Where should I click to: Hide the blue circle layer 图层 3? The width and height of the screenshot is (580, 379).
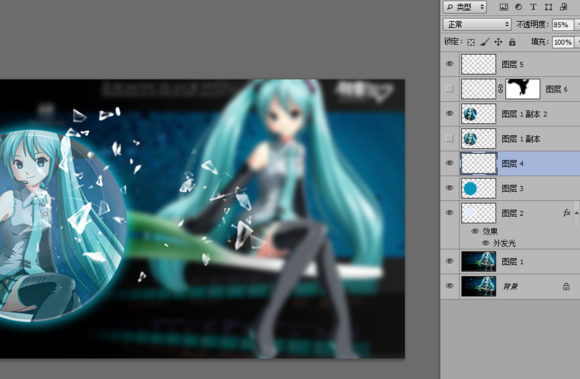point(449,188)
